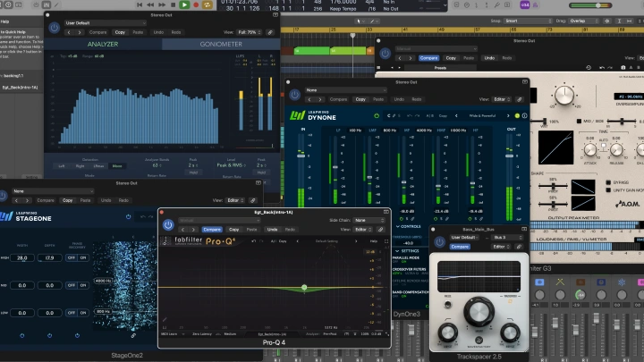The height and width of the screenshot is (362, 644).
Task: Change the Analyzer Bands value 63
Action: [157, 165]
